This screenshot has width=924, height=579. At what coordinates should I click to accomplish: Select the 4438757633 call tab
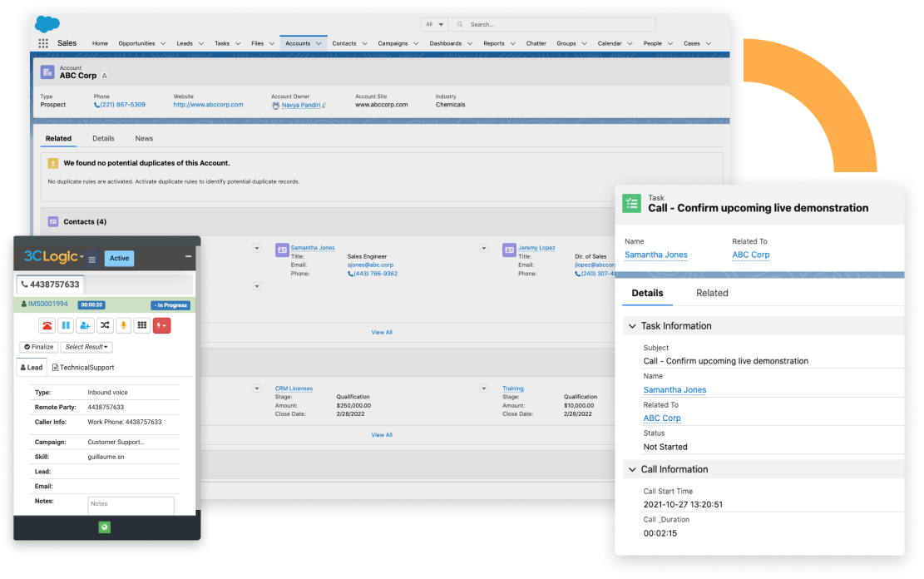tap(50, 285)
